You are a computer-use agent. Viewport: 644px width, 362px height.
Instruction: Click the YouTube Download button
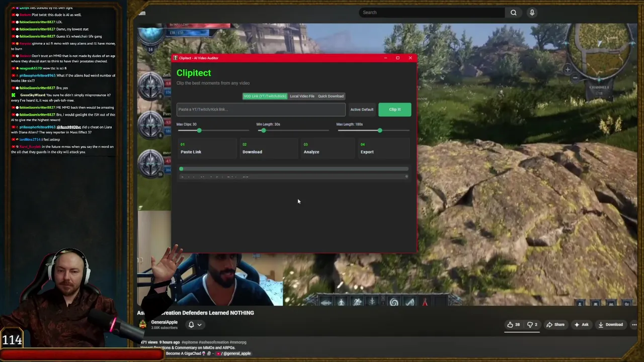(x=610, y=325)
